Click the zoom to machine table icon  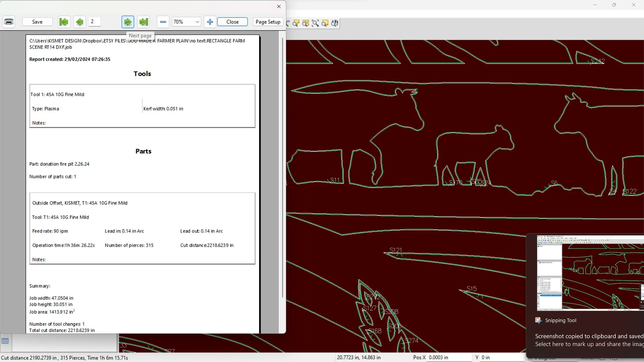tap(334, 23)
